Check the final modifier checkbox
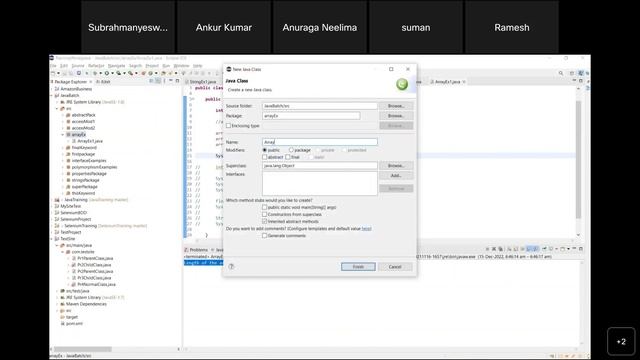The height and width of the screenshot is (360, 640). click(x=288, y=157)
